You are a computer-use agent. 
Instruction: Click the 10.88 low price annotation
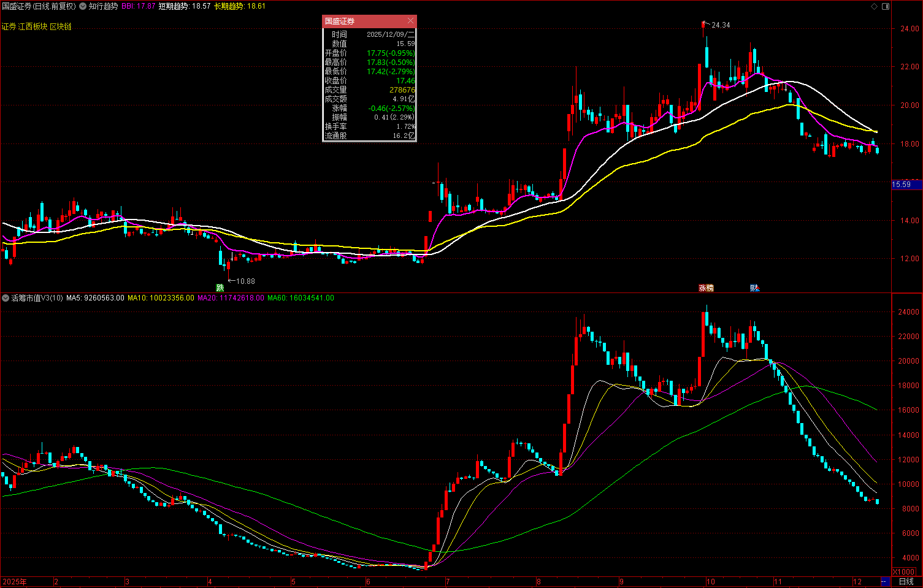pyautogui.click(x=245, y=281)
